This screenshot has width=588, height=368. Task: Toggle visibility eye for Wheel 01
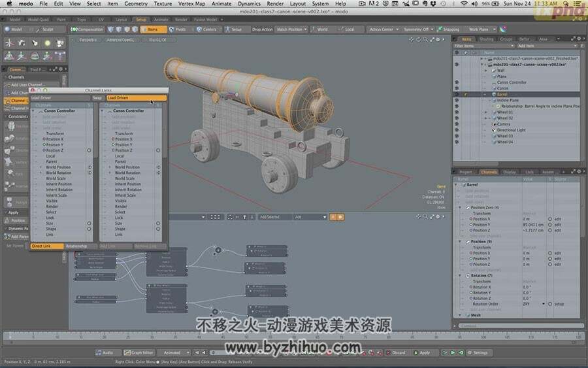(x=457, y=112)
